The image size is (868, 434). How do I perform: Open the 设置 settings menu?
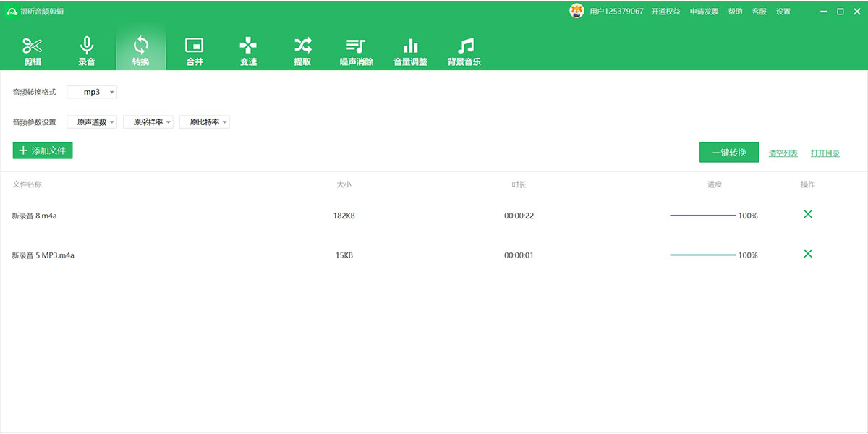[x=783, y=12]
